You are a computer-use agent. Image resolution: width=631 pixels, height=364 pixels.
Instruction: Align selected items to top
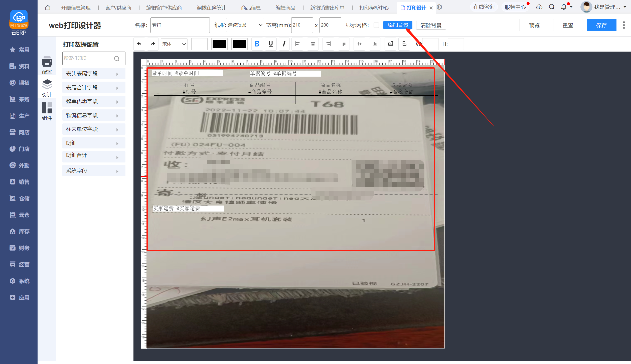tap(344, 44)
